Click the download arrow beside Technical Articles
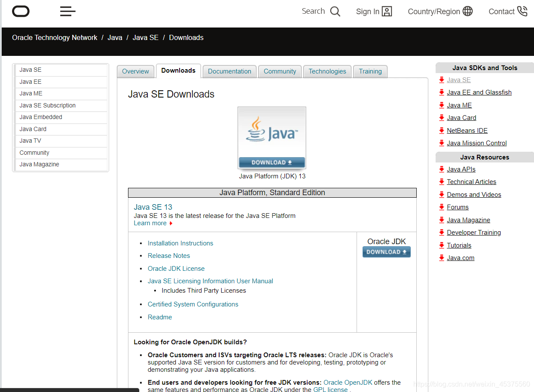This screenshot has height=392, width=534. [x=442, y=182]
